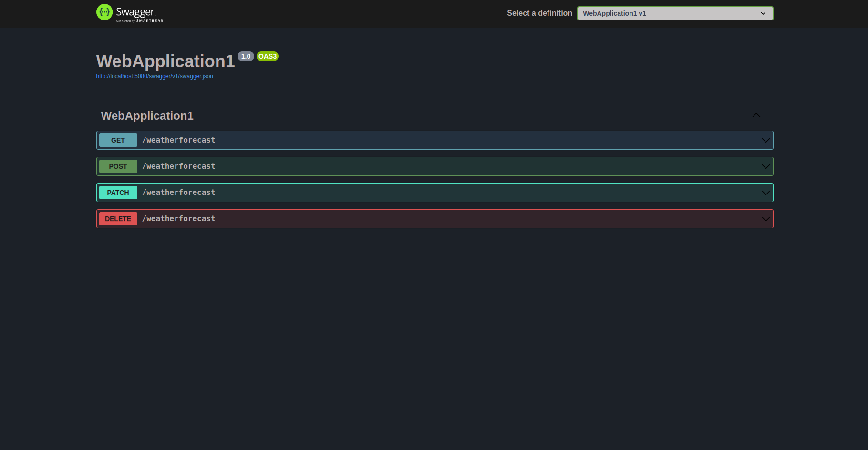Image resolution: width=868 pixels, height=450 pixels.
Task: Open the 'Select a definition' dropdown
Action: [675, 13]
